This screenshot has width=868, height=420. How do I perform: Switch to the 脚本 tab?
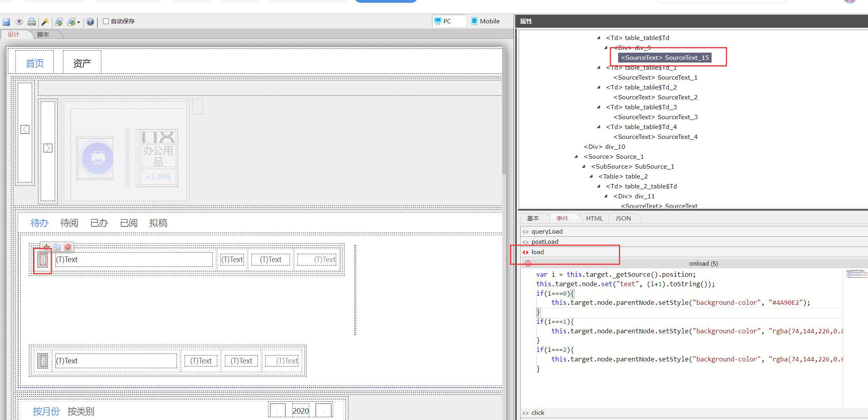(43, 34)
